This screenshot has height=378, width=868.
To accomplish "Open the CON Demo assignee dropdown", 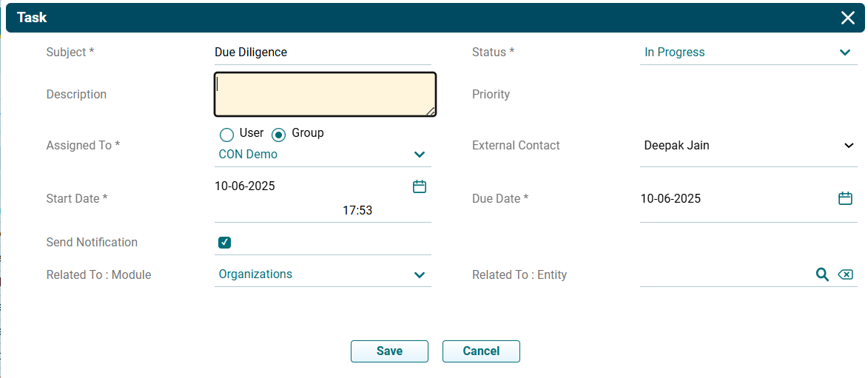I will click(x=420, y=155).
